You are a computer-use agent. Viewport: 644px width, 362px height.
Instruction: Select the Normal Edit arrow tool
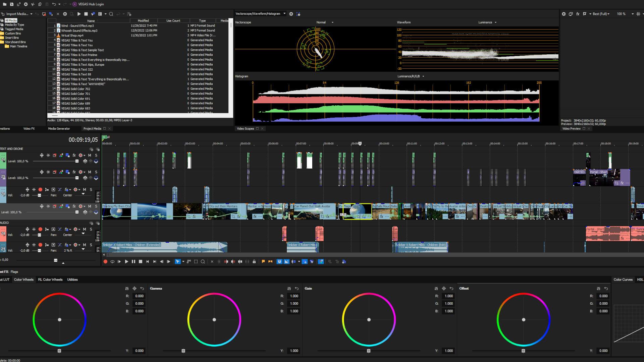coord(177,262)
